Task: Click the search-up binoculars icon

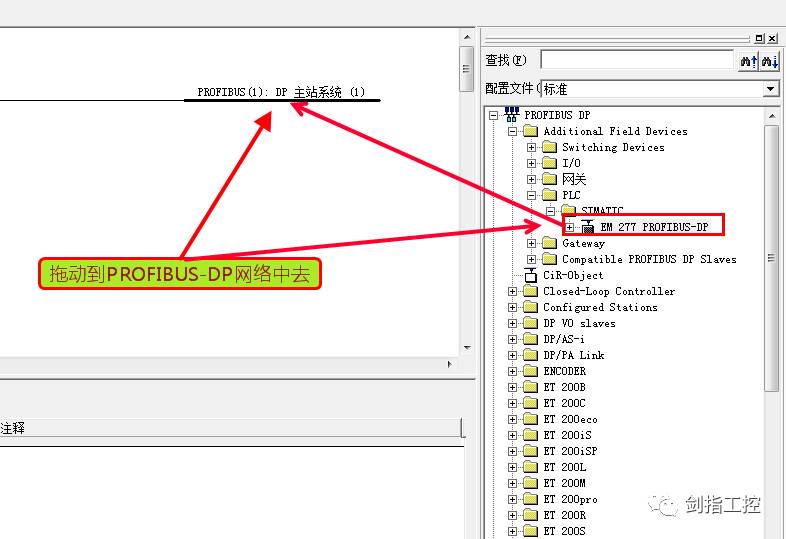Action: click(x=748, y=61)
